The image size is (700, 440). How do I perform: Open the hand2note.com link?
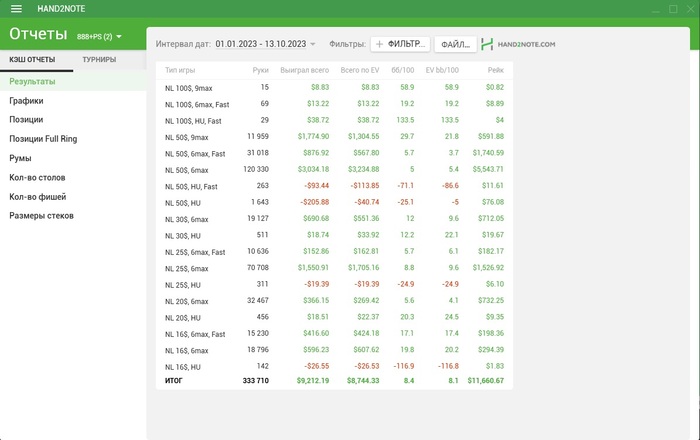pyautogui.click(x=526, y=44)
